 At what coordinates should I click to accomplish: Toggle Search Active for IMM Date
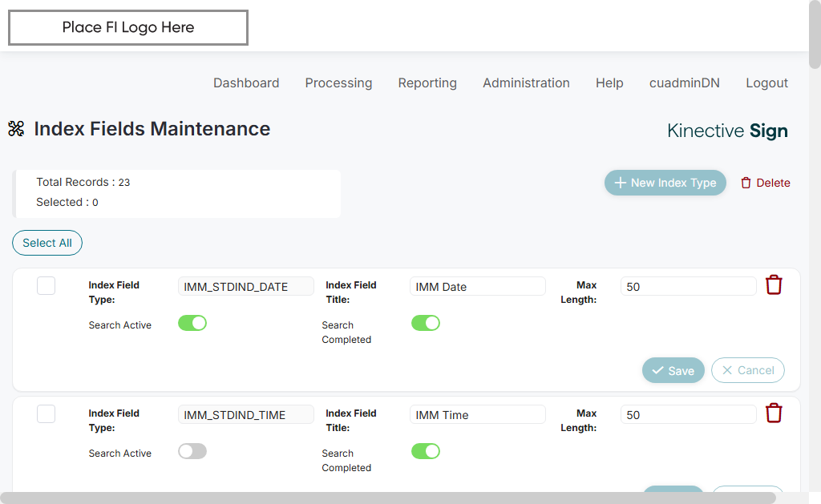pos(192,323)
